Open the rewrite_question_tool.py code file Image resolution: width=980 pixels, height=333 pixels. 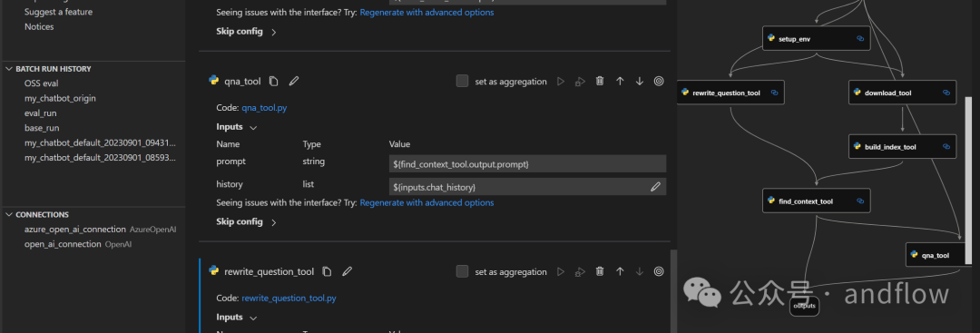click(x=289, y=298)
